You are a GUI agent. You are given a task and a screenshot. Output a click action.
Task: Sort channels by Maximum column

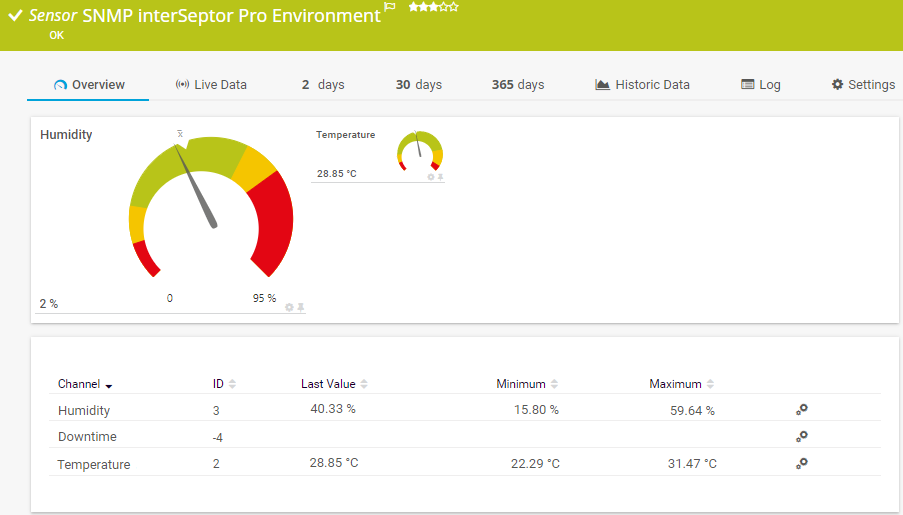710,384
